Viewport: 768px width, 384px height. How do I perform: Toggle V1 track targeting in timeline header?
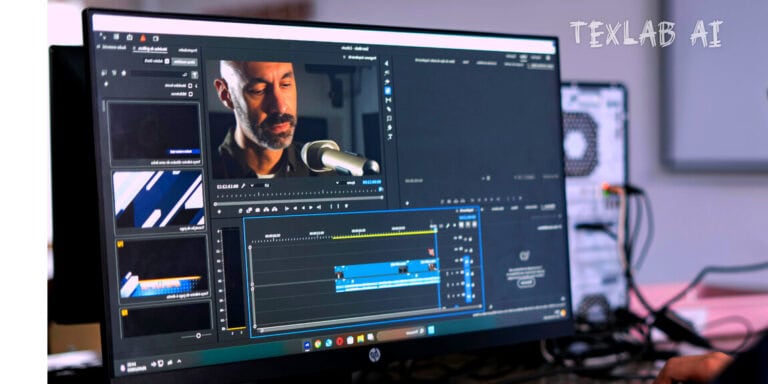467,262
